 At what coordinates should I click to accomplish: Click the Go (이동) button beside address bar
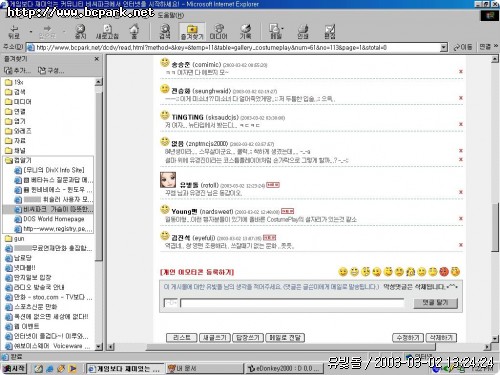point(463,47)
